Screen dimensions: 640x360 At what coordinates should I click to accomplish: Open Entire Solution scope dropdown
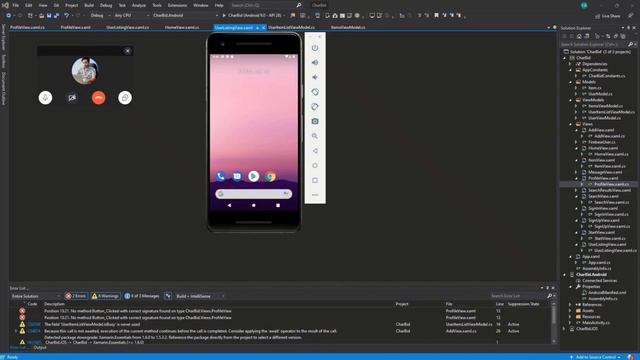click(x=36, y=296)
